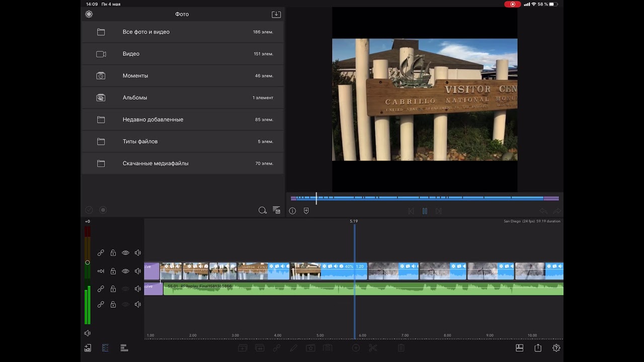
Task: Tap the import media icon in the library header
Action: 276,14
